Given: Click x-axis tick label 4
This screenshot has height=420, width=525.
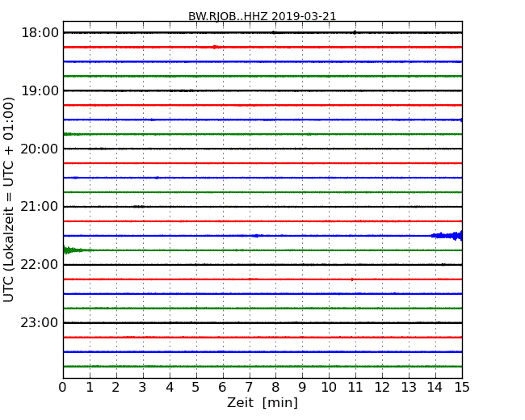Looking at the screenshot, I should point(170,388).
